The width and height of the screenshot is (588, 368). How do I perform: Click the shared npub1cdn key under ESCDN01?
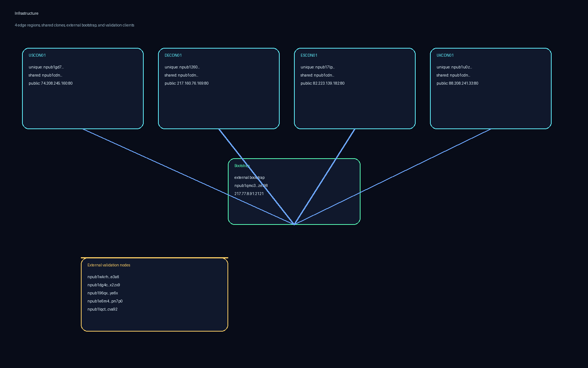point(317,75)
